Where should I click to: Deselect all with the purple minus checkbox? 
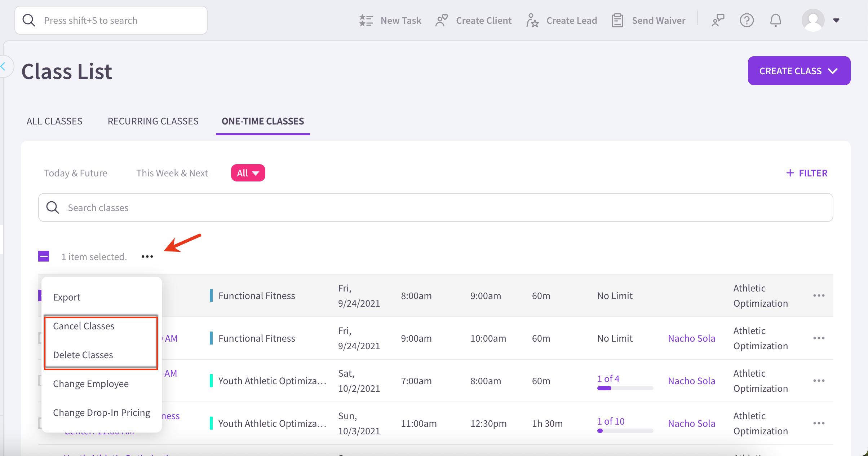click(x=44, y=256)
